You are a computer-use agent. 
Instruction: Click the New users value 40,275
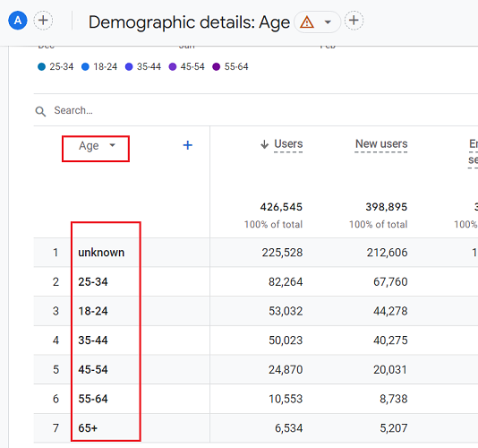pos(390,340)
